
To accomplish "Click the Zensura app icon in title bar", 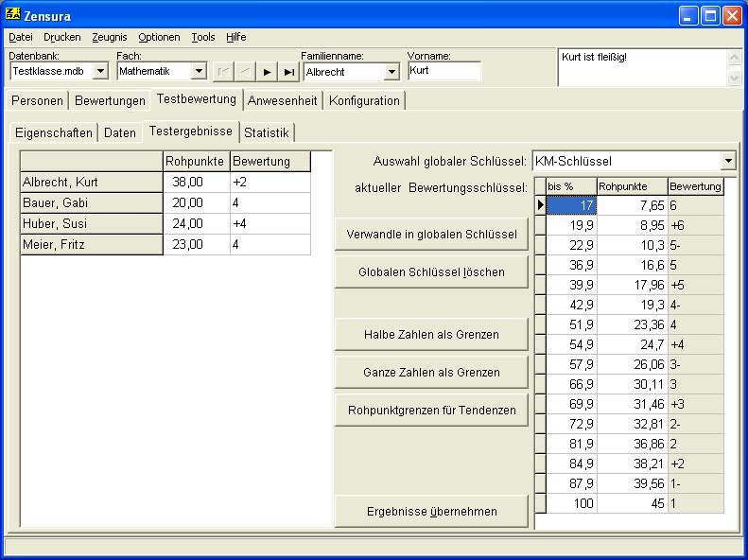I will [13, 14].
